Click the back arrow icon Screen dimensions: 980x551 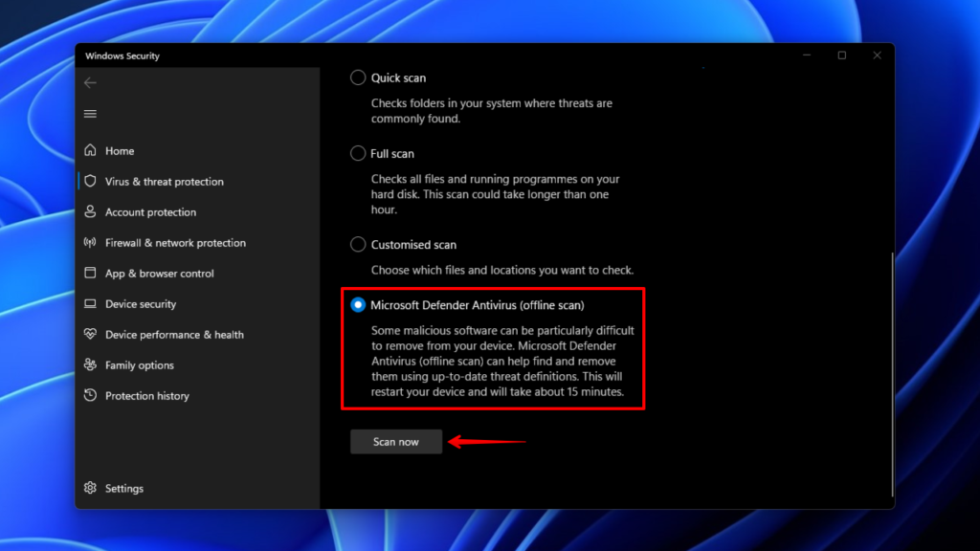click(x=90, y=83)
